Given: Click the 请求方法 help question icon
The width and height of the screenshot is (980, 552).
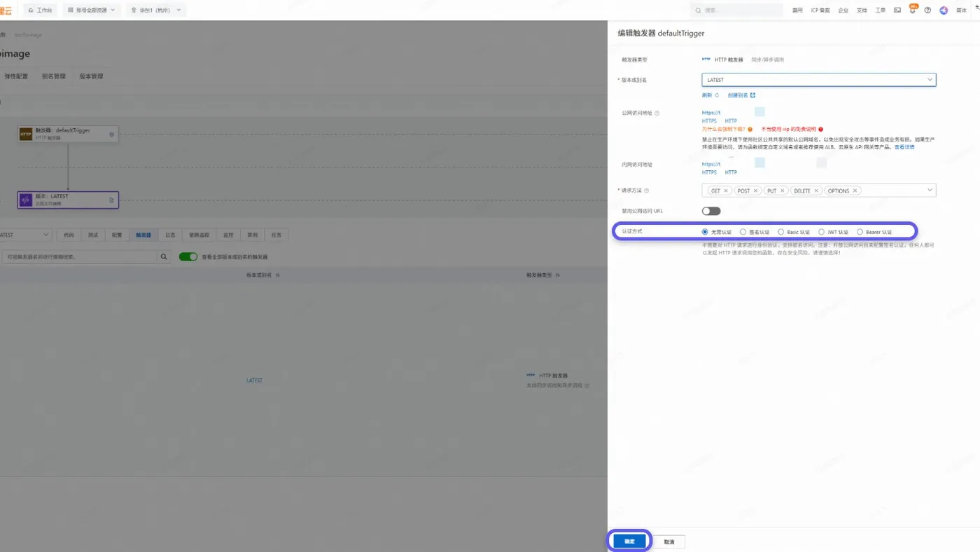Looking at the screenshot, I should (x=646, y=191).
